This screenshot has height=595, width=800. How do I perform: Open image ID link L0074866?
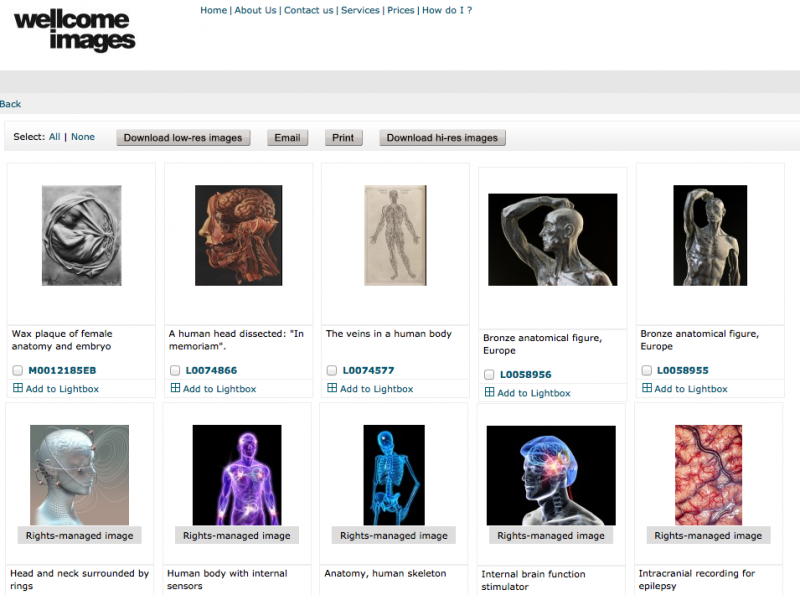pyautogui.click(x=211, y=370)
